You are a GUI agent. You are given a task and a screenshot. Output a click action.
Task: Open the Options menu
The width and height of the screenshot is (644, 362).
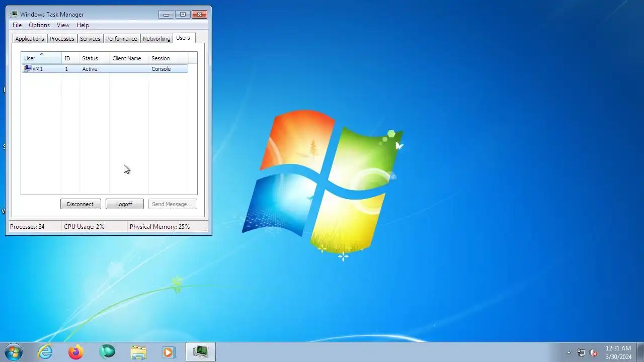click(x=39, y=25)
